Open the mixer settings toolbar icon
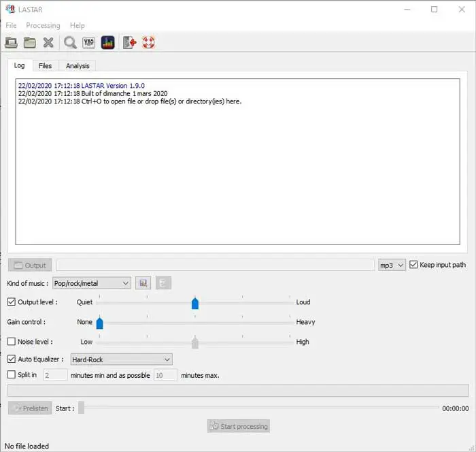Viewport: 476px width, 452px height. [x=88, y=43]
